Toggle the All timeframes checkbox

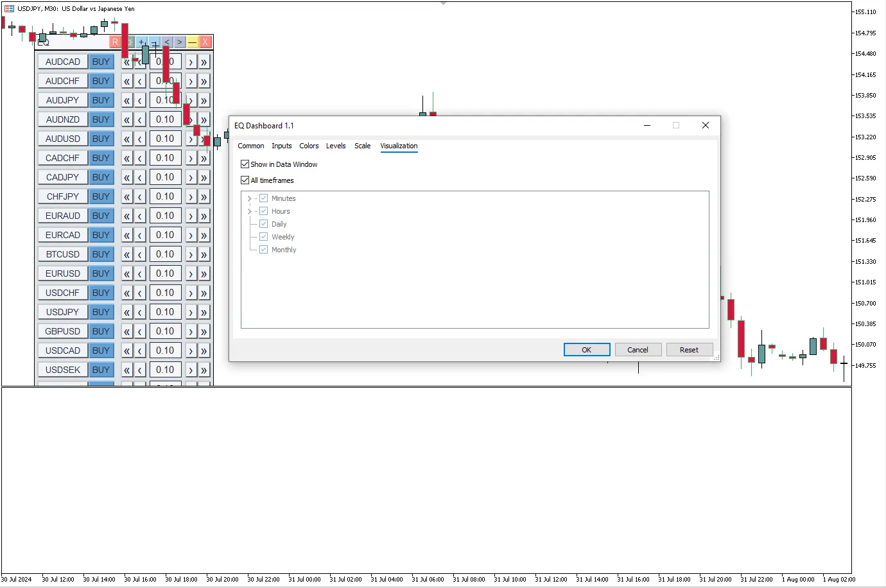click(x=245, y=180)
